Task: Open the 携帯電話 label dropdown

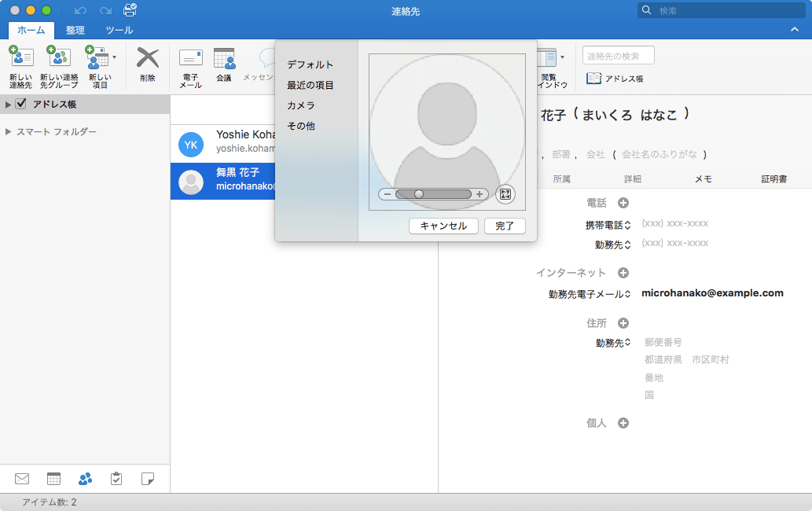Action: point(608,224)
